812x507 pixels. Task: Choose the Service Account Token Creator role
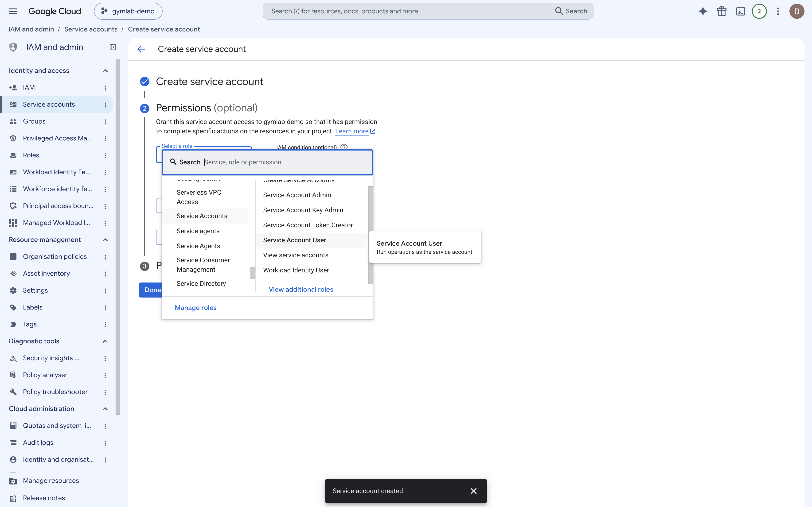(310, 225)
